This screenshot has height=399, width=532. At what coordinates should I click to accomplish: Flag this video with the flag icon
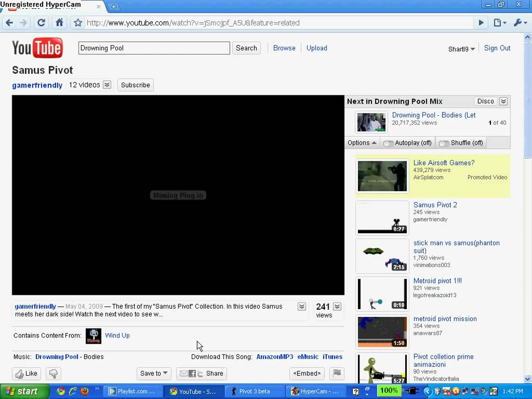[x=337, y=373]
